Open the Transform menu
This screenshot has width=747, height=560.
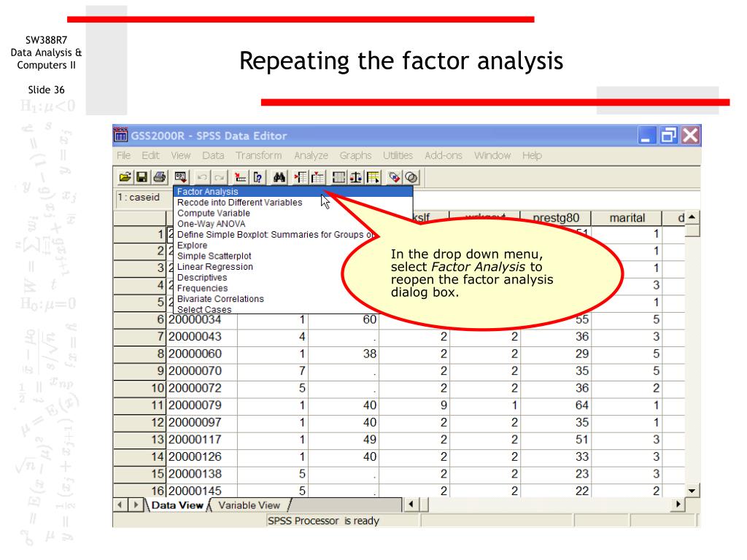pyautogui.click(x=258, y=155)
